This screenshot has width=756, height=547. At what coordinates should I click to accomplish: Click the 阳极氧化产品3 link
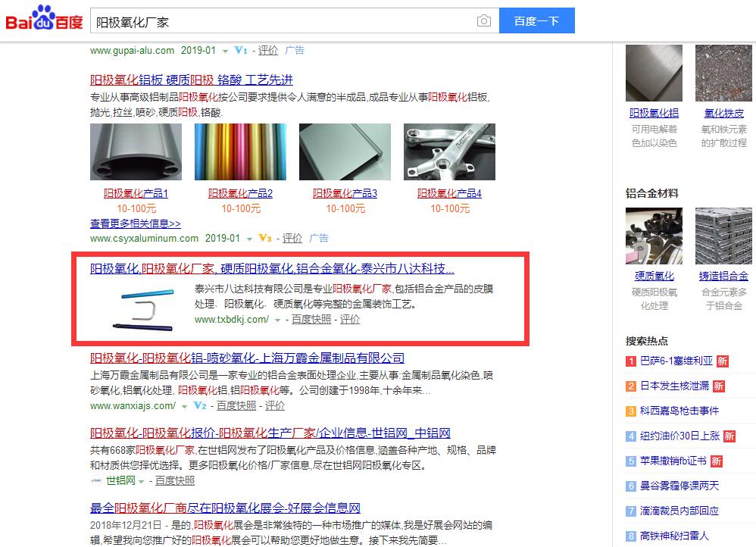[x=345, y=193]
